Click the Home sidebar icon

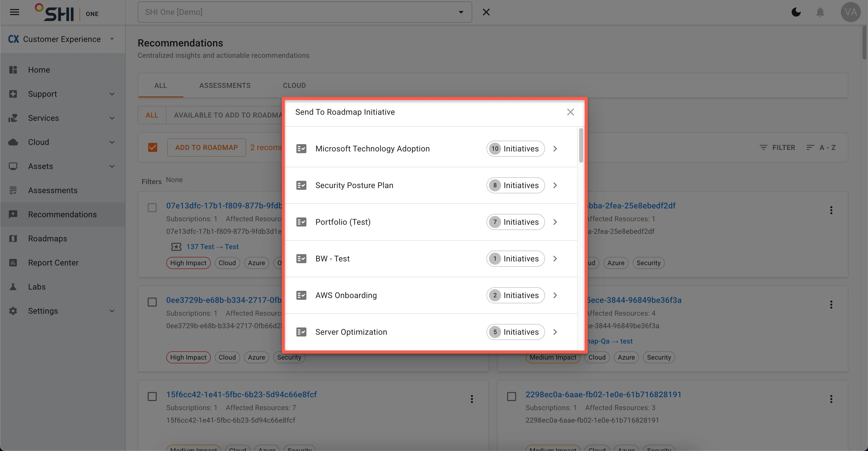[13, 70]
